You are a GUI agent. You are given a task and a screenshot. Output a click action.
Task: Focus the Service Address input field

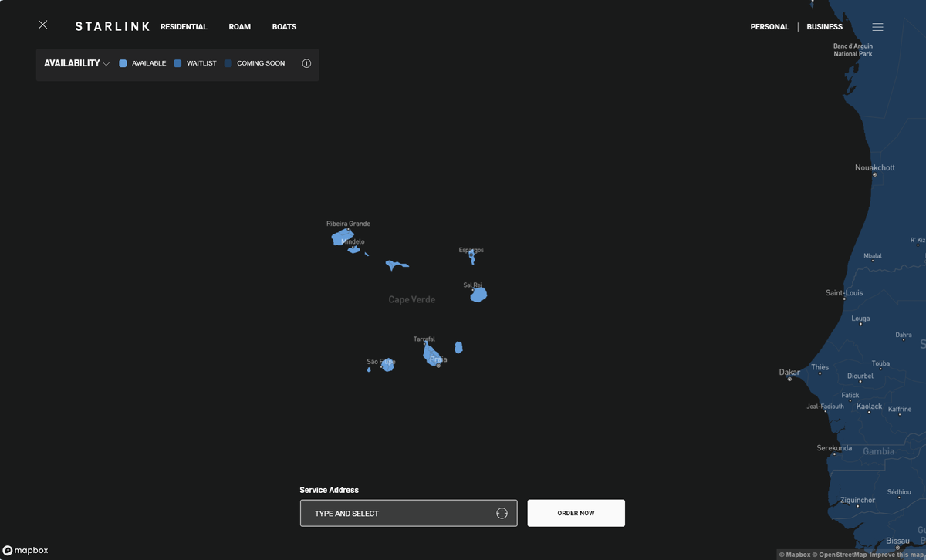408,513
